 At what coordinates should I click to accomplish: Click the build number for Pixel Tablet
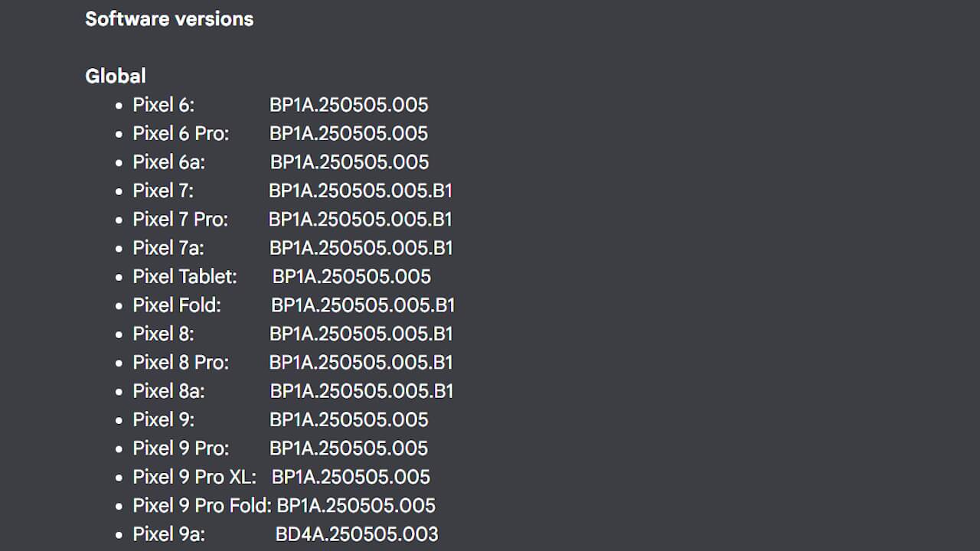click(x=351, y=276)
